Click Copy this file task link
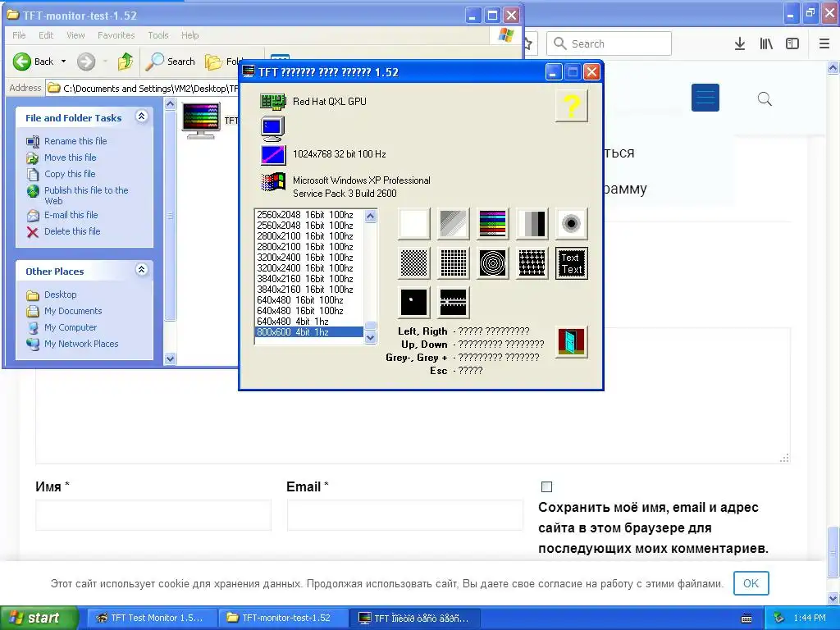The image size is (840, 630). click(70, 174)
